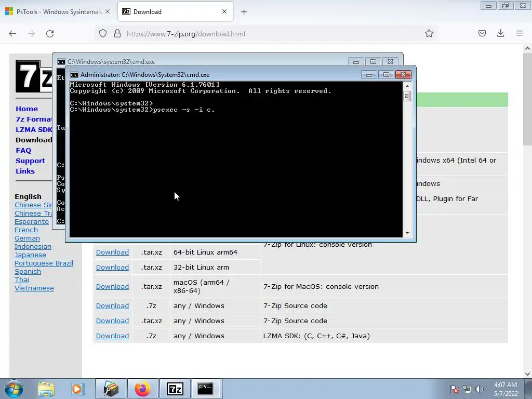Click the 7-Zip logo on the page
The height and width of the screenshot is (399, 532).
tap(34, 76)
